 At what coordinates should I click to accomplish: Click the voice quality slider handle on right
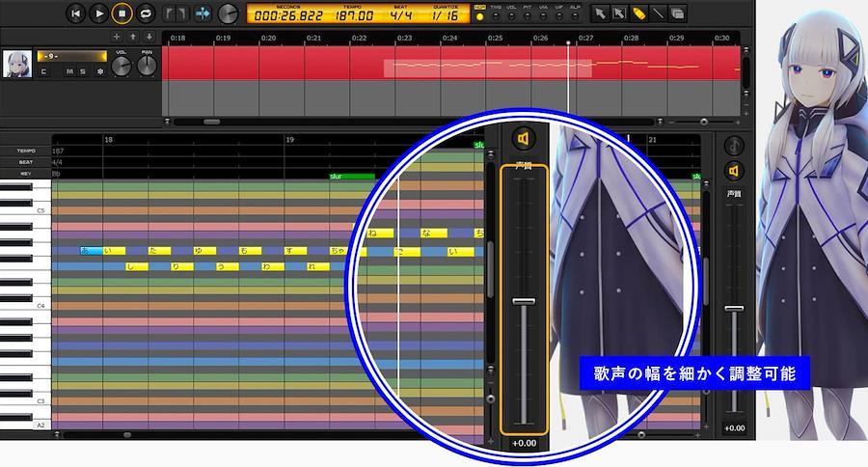[734, 308]
